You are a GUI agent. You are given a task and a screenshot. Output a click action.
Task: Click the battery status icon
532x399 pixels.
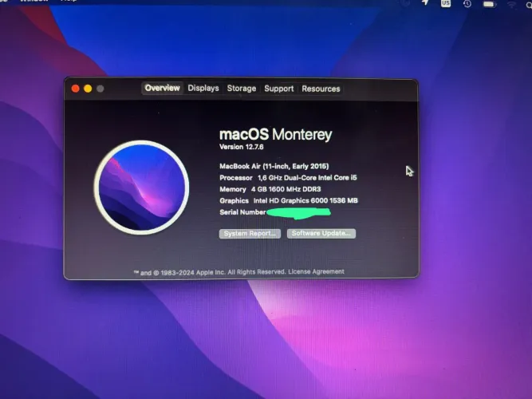(x=489, y=4)
